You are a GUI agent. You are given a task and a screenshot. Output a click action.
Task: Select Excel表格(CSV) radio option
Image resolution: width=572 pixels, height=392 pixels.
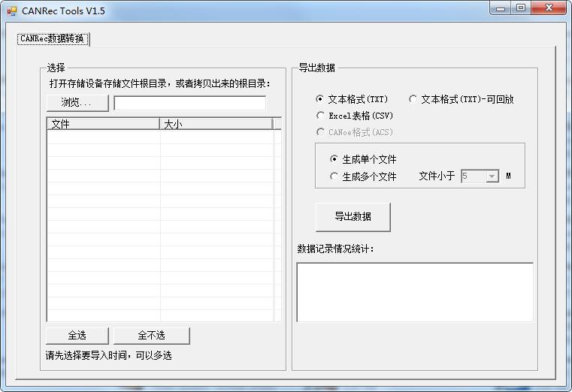(x=321, y=116)
